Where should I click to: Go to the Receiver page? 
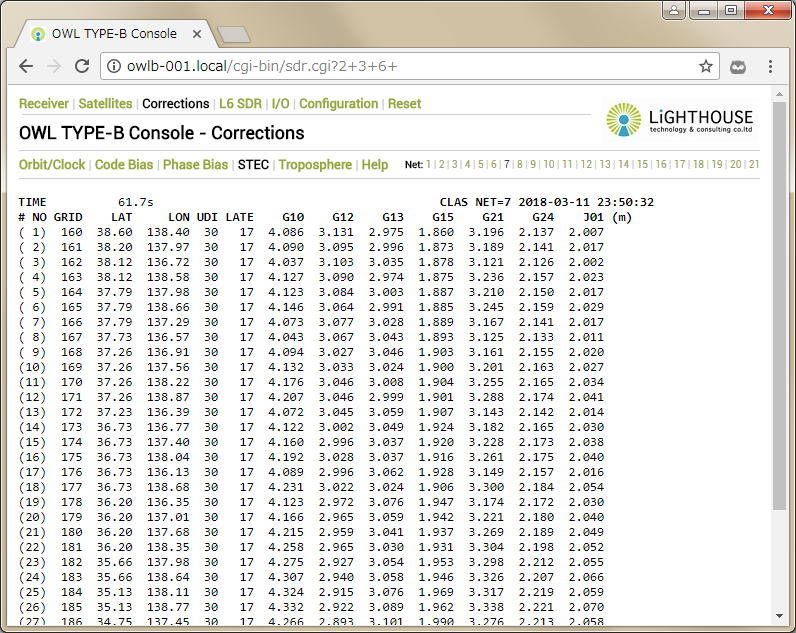tap(44, 103)
